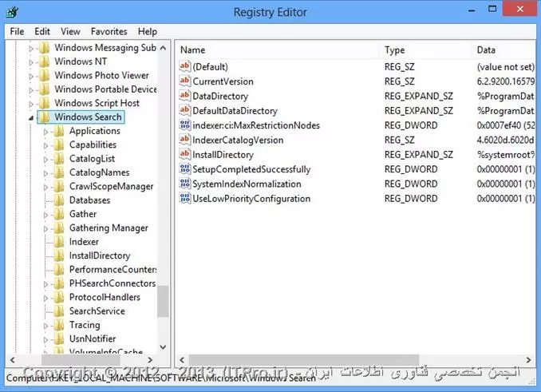Expand the Windows NT key arrow

[31, 62]
